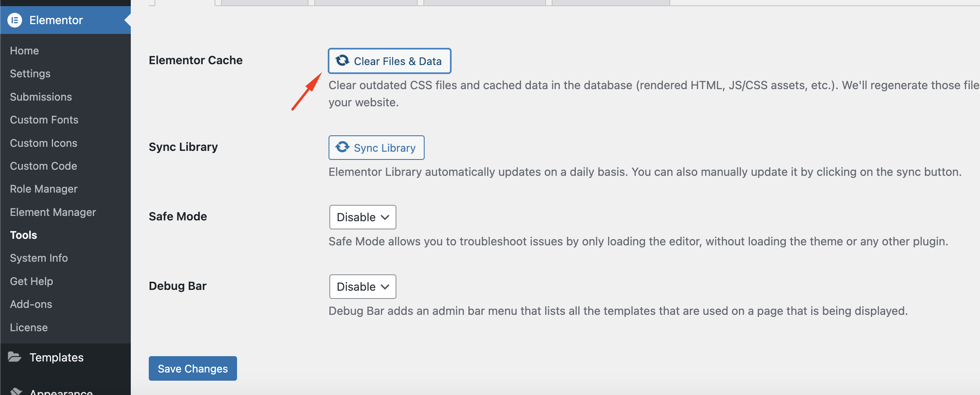
Task: Click the Elementor logo icon in sidebar
Action: point(15,20)
